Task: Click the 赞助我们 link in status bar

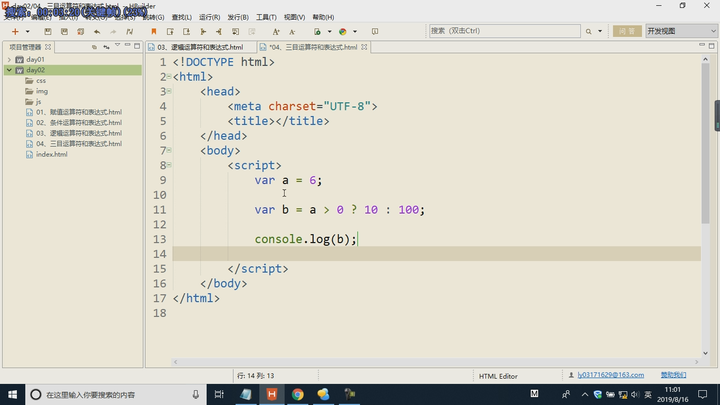Action: tap(673, 375)
